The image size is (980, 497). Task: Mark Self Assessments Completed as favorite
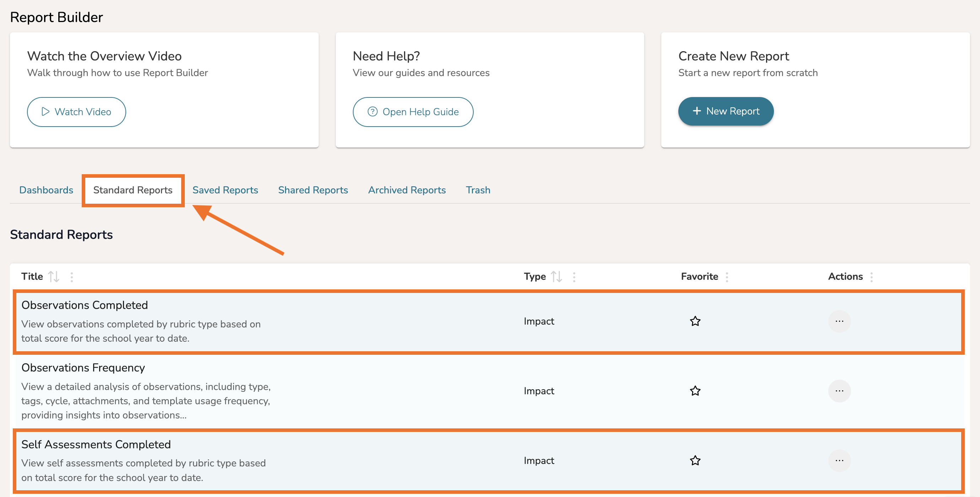coord(695,460)
